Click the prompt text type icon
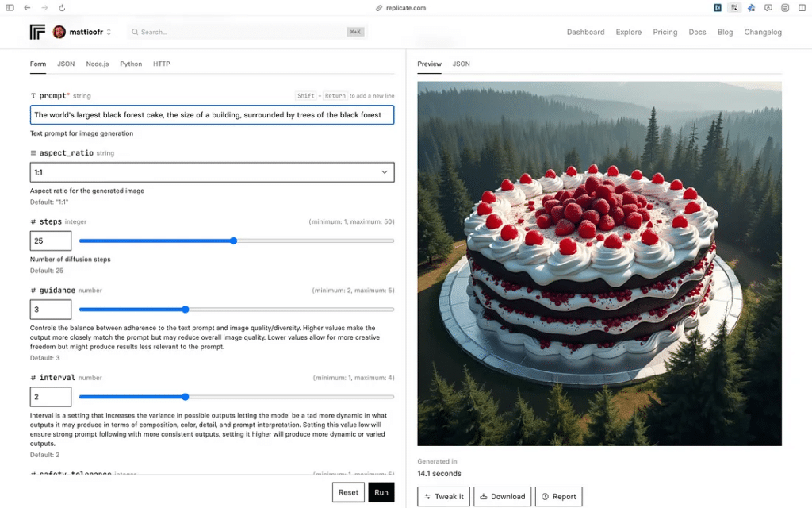The width and height of the screenshot is (812, 508). click(33, 96)
